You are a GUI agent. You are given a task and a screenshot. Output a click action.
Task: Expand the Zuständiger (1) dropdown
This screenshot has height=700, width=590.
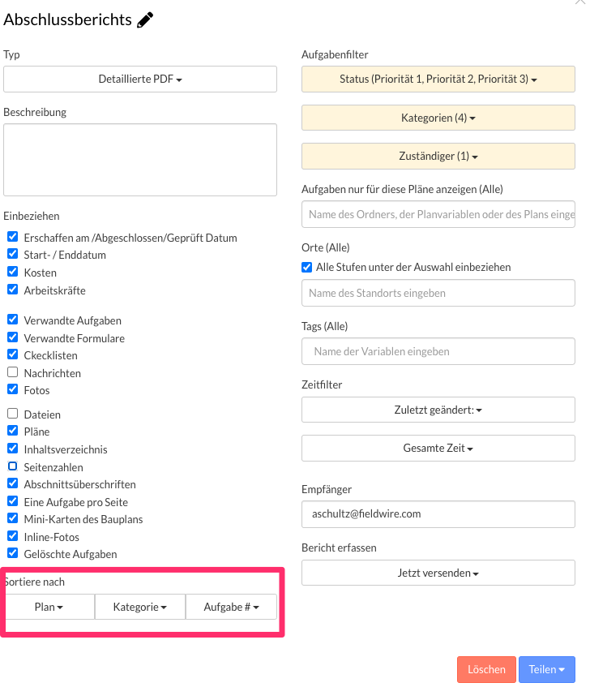pyautogui.click(x=438, y=156)
